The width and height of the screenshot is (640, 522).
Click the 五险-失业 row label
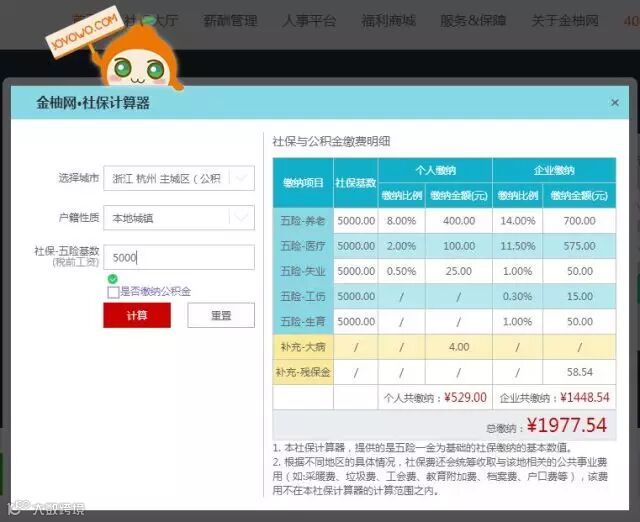(x=303, y=271)
